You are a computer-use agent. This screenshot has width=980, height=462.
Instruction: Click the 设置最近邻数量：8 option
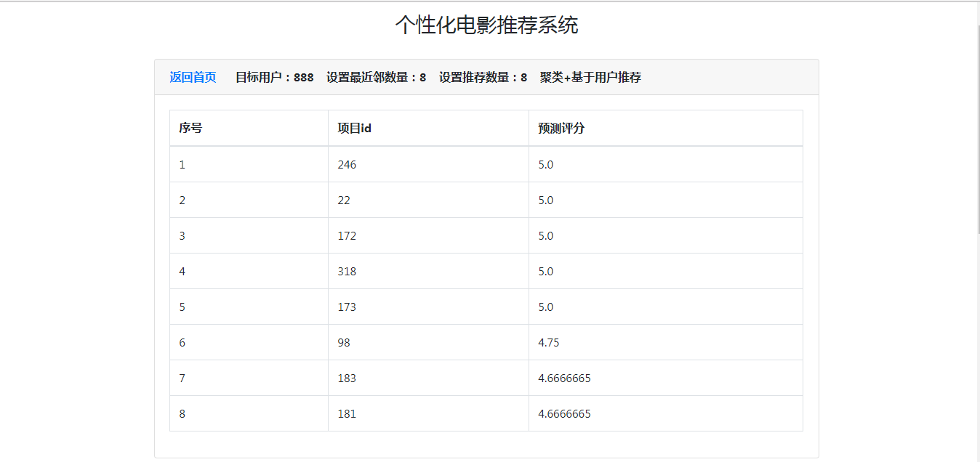click(377, 77)
